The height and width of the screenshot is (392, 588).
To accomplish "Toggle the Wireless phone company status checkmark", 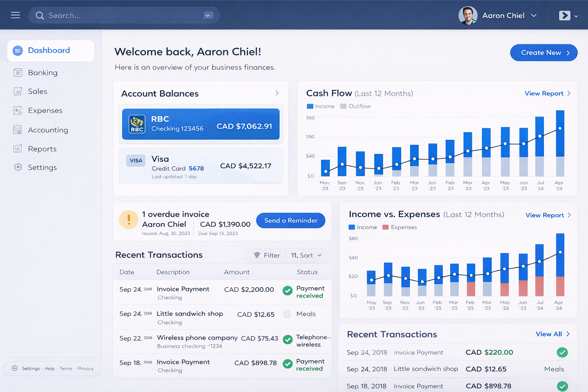I will coord(287,340).
